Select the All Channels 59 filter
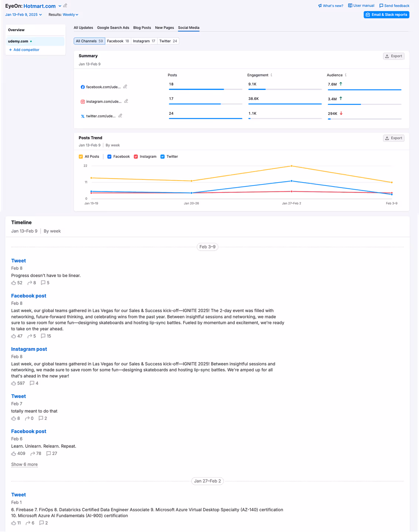This screenshot has width=419, height=532. tap(89, 41)
